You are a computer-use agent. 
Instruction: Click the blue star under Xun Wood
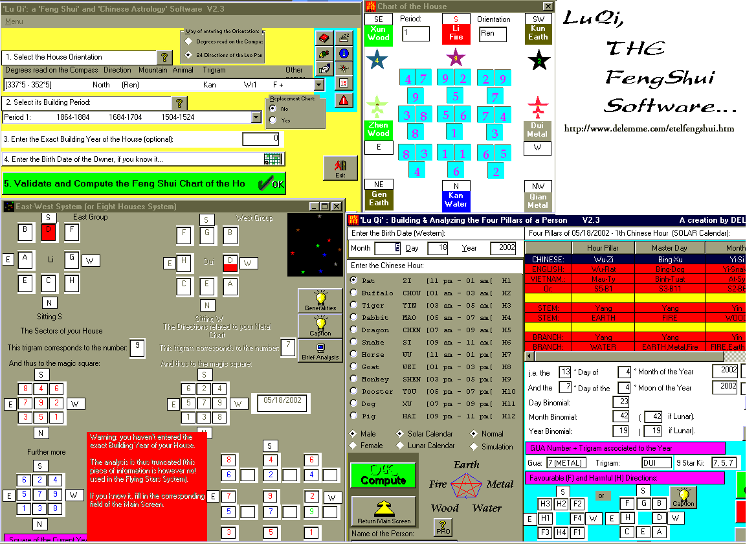[377, 60]
